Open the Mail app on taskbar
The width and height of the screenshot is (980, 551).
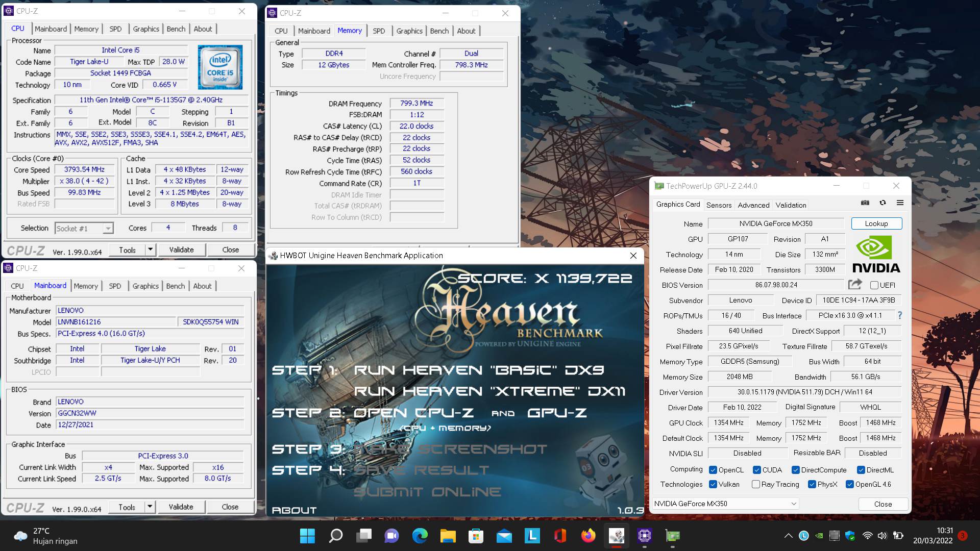coord(504,536)
